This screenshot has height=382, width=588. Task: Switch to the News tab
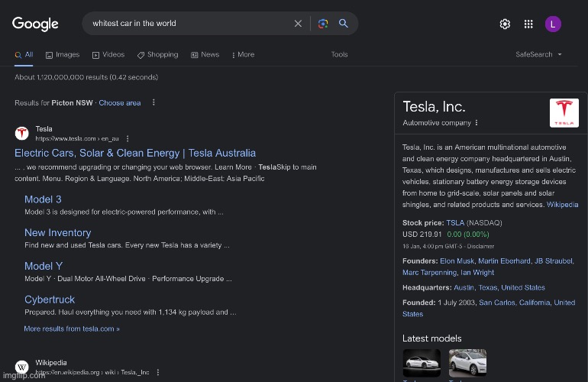[x=205, y=55]
